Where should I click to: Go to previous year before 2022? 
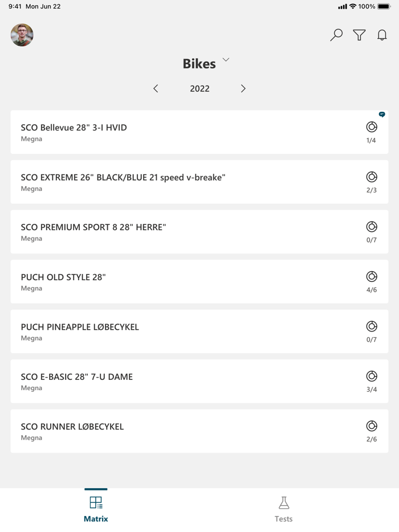click(156, 88)
